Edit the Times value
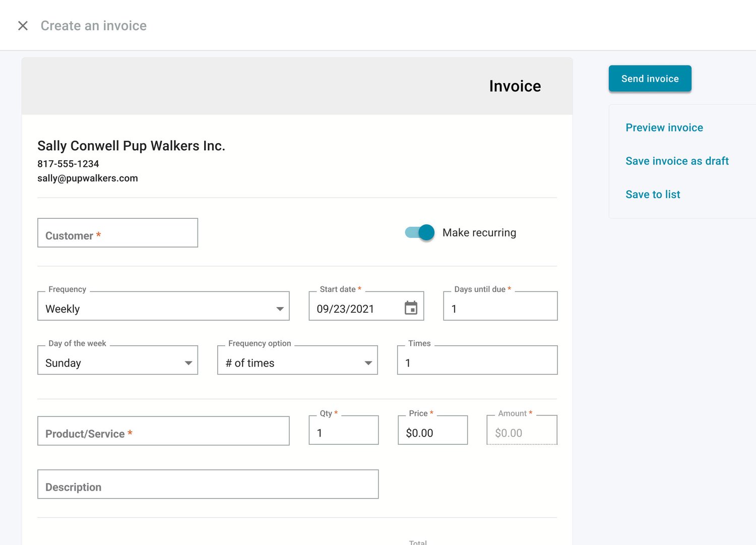This screenshot has width=756, height=545. tap(476, 362)
